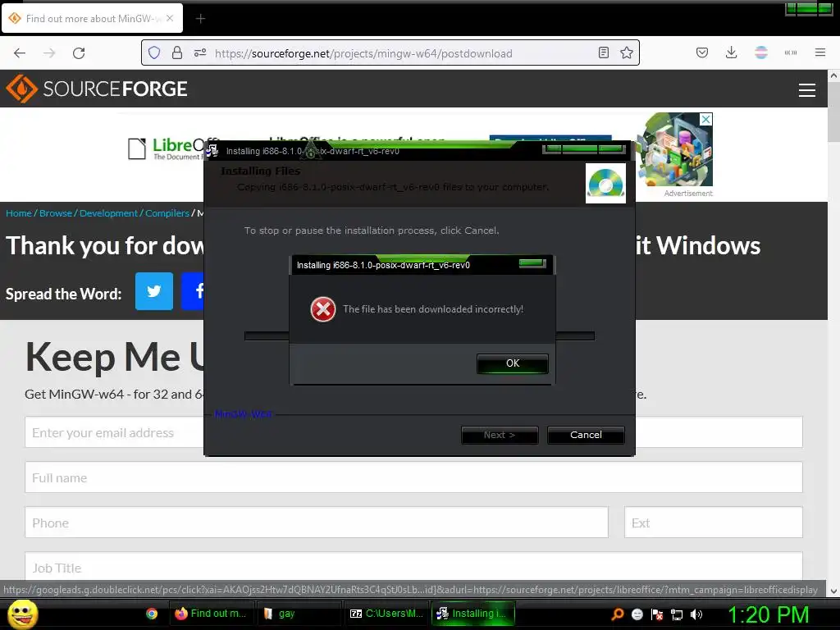Share on Facebook with the blue button

pos(193,291)
